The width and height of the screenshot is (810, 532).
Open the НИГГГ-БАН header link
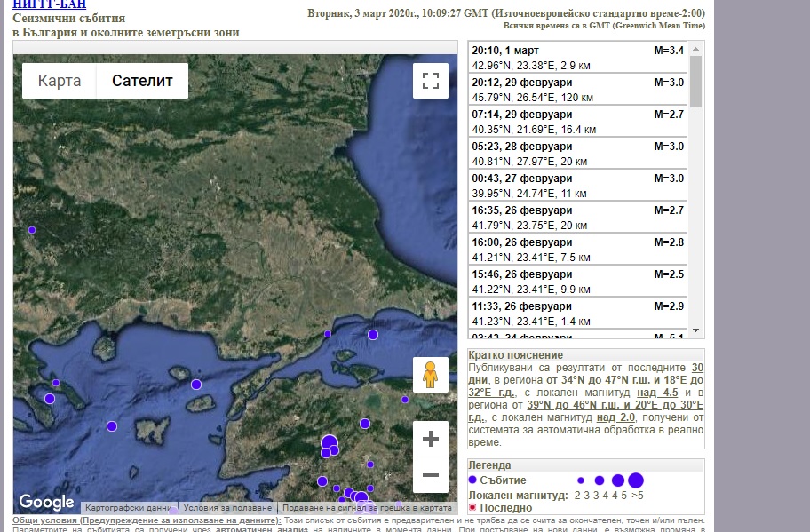pyautogui.click(x=49, y=4)
